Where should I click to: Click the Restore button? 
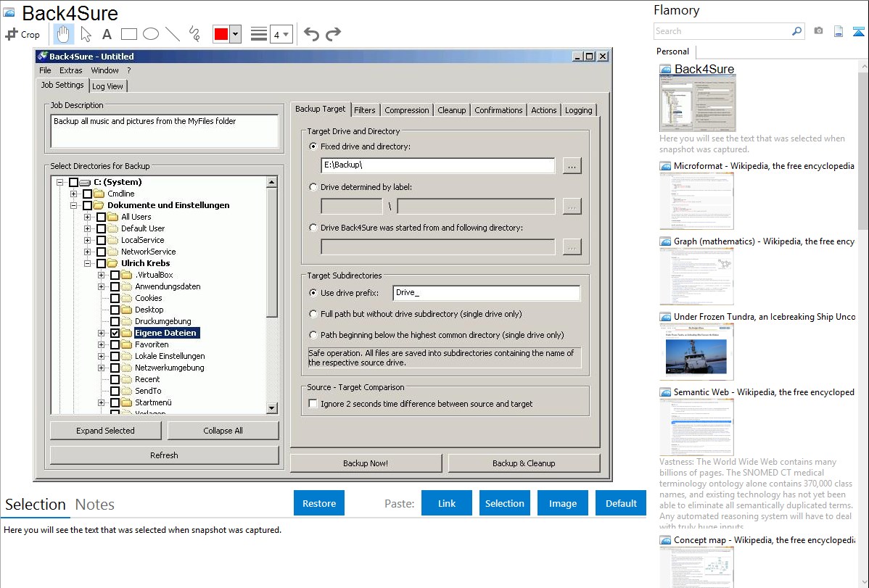(x=319, y=503)
